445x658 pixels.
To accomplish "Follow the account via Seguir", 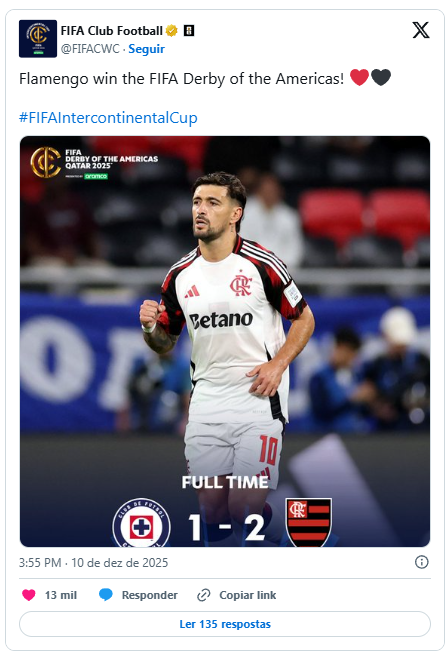I will tap(147, 49).
